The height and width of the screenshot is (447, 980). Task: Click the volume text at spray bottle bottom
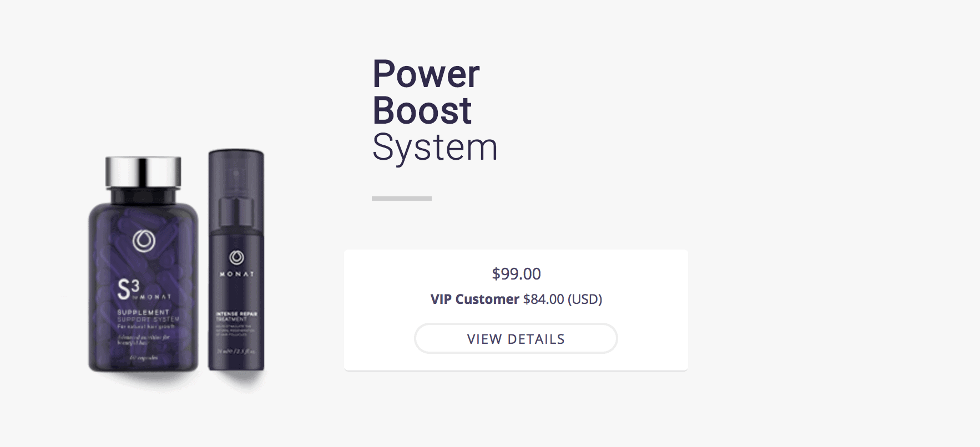click(x=236, y=351)
